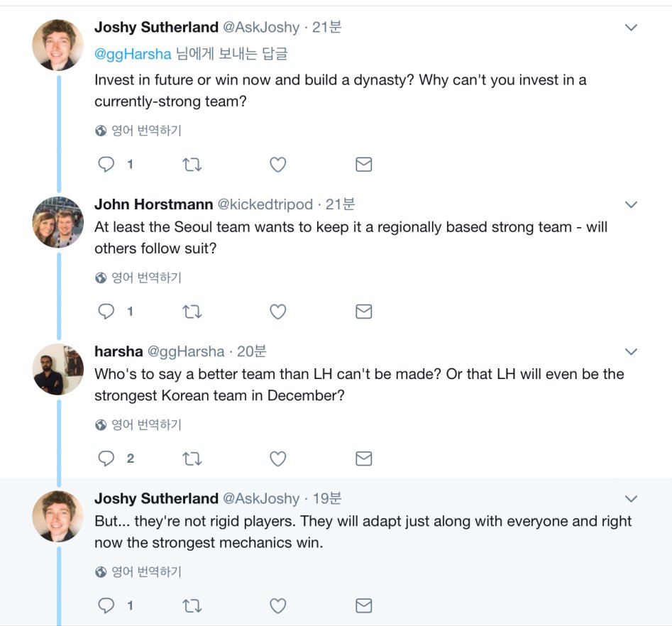Like harsha's tweet about LH

[277, 458]
